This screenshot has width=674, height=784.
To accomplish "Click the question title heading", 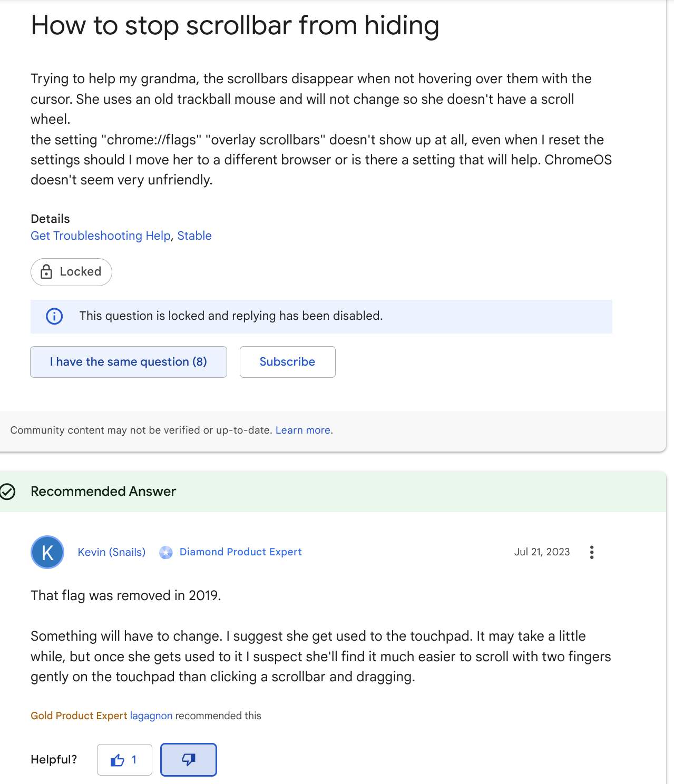I will [x=235, y=25].
